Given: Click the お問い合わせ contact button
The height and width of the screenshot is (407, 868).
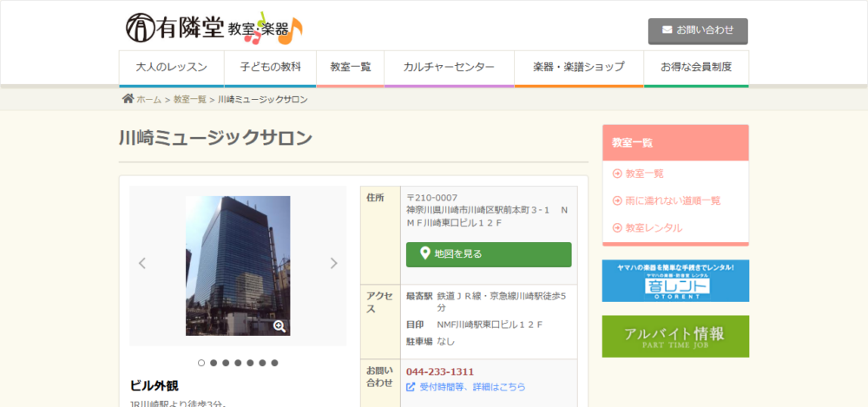Looking at the screenshot, I should coord(698,31).
